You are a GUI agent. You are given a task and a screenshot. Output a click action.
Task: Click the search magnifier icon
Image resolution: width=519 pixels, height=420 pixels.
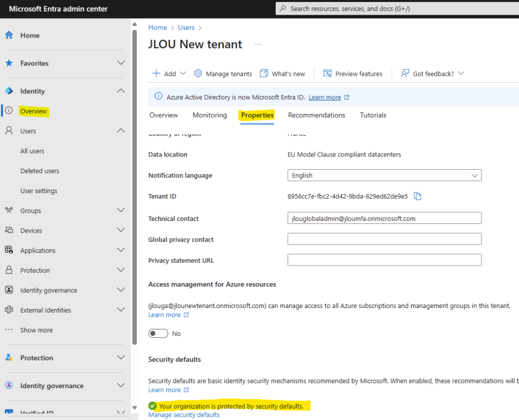pos(283,9)
